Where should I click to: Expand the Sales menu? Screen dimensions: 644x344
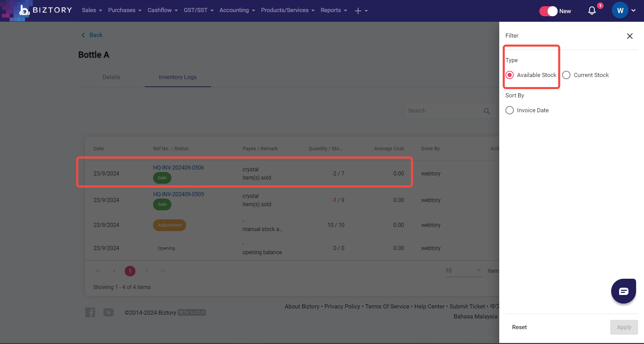pos(92,10)
